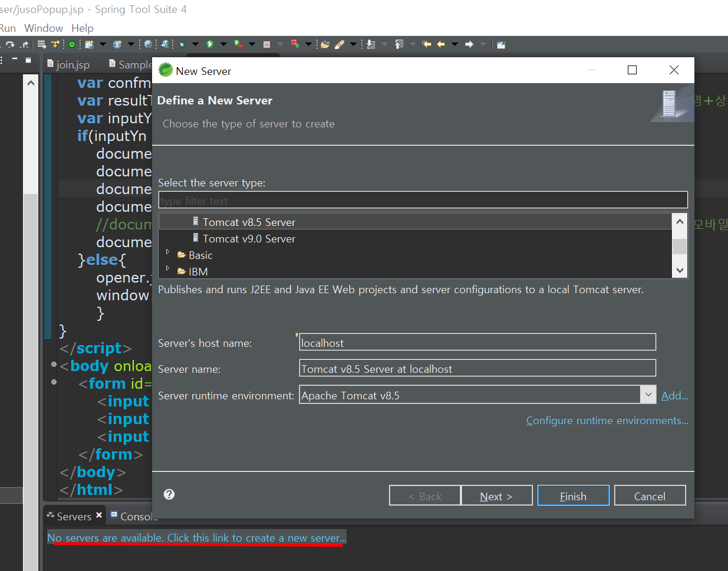Click the Open Type folder icon
Viewport: 728px width, 571px height.
[x=325, y=44]
